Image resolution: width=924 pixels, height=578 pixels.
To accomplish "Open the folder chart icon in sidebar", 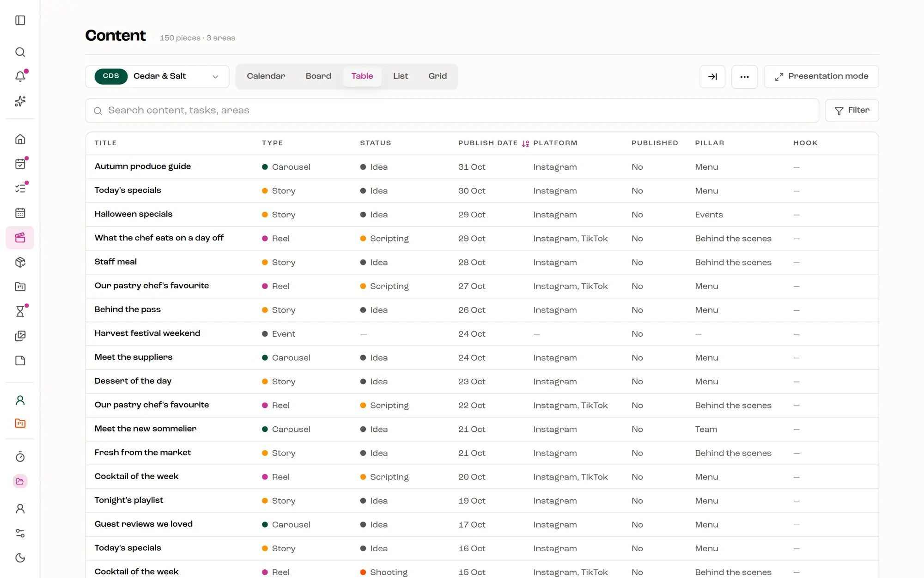I will [x=20, y=287].
